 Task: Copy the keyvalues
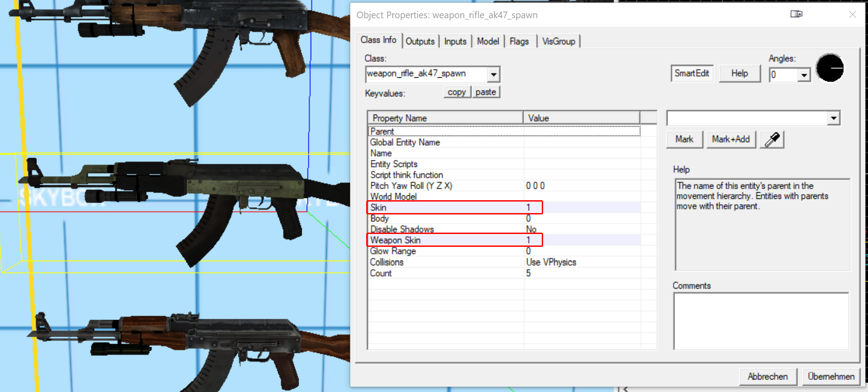[x=456, y=92]
